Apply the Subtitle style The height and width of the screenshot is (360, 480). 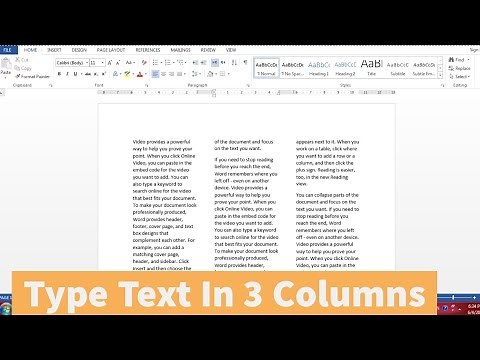(x=398, y=68)
